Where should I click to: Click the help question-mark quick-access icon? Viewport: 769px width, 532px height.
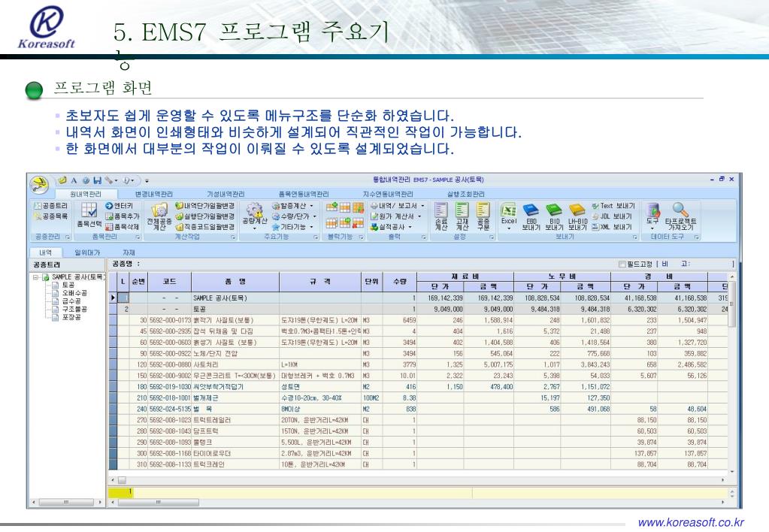click(86, 180)
